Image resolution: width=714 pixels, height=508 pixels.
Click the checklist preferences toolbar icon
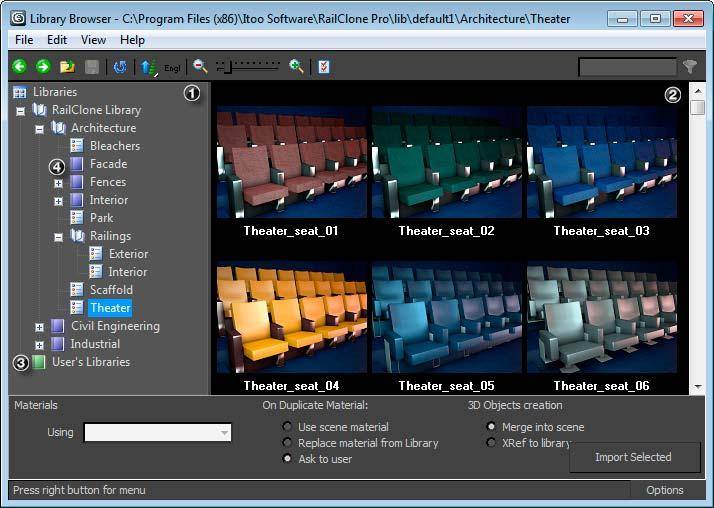324,67
